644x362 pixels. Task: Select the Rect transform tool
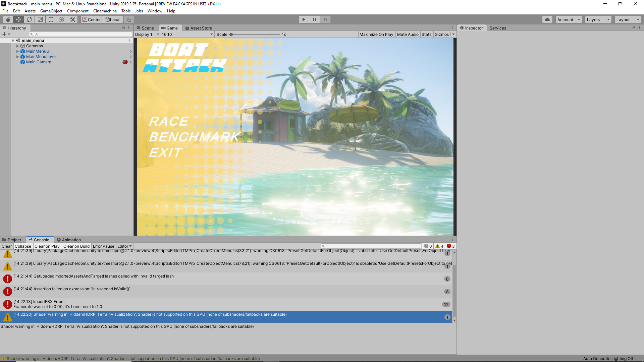(51, 19)
